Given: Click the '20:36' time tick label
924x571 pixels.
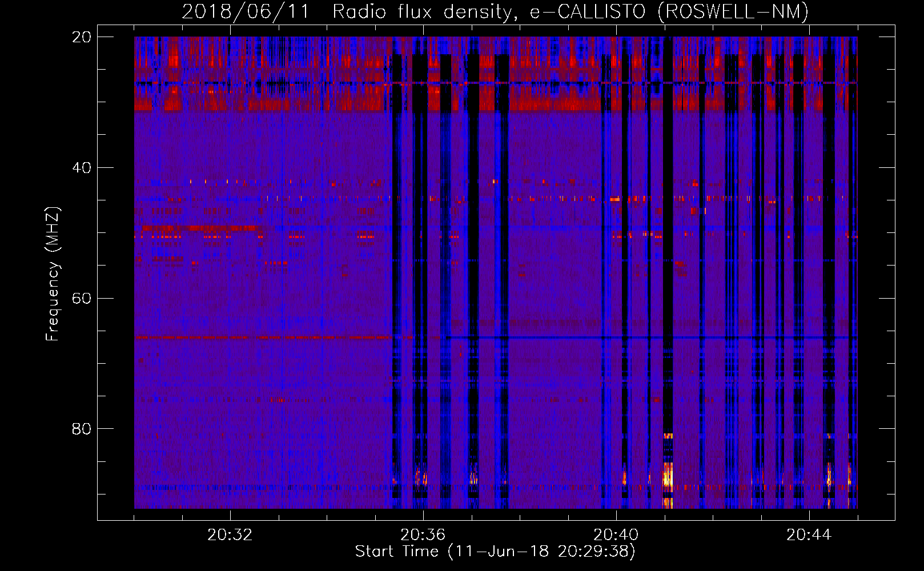Looking at the screenshot, I should click(x=423, y=535).
